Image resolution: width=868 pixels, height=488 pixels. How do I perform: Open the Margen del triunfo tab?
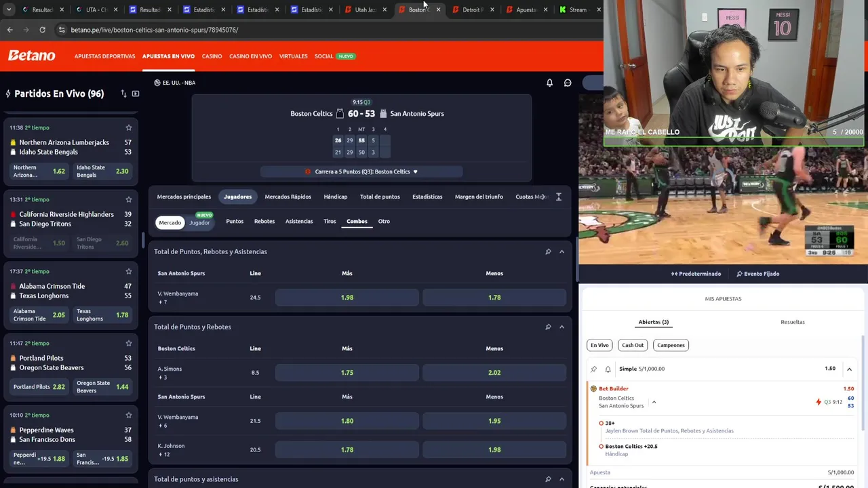pyautogui.click(x=479, y=197)
